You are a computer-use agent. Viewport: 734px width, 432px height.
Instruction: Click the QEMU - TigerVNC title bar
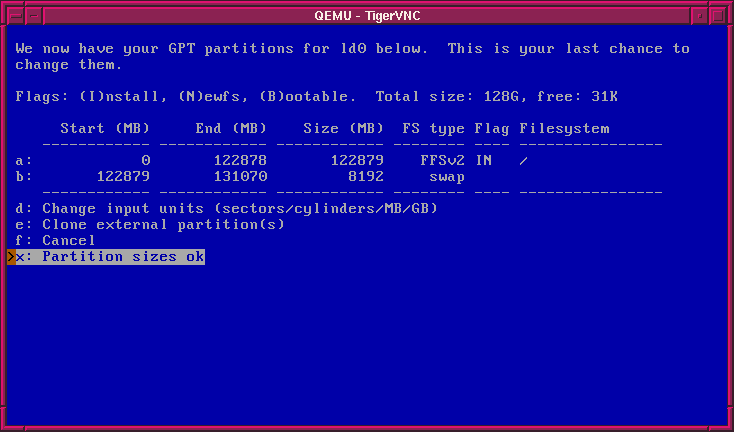coord(366,14)
